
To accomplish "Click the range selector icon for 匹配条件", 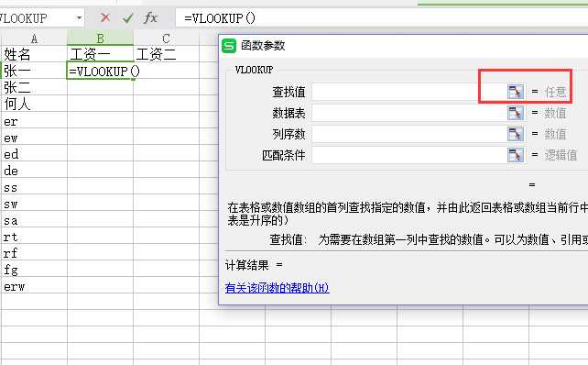I will (x=516, y=155).
